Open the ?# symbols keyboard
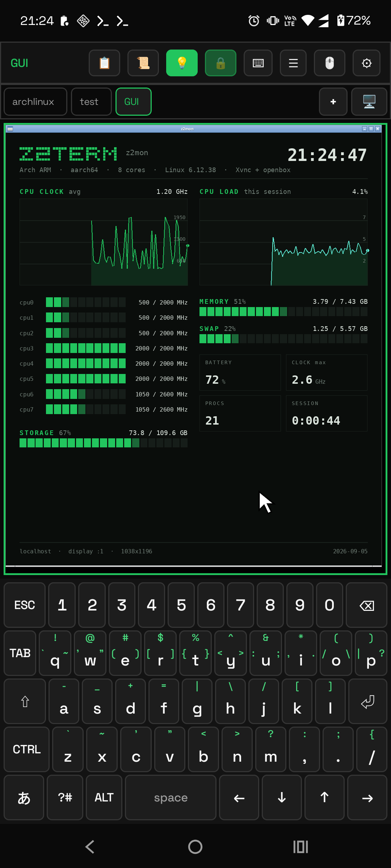391x868 pixels. [x=65, y=797]
